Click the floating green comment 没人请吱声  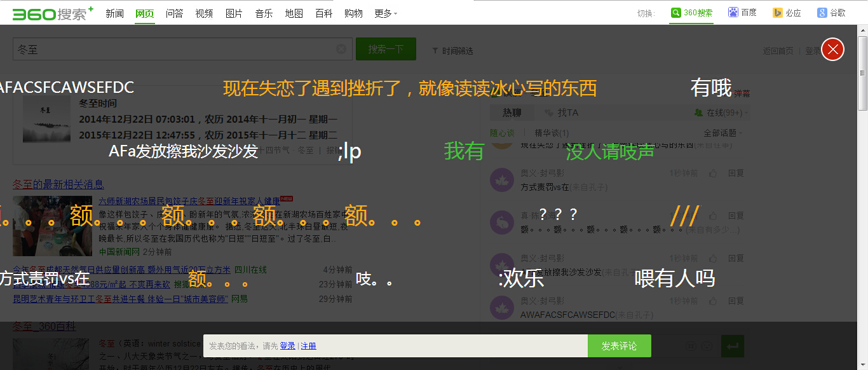610,151
